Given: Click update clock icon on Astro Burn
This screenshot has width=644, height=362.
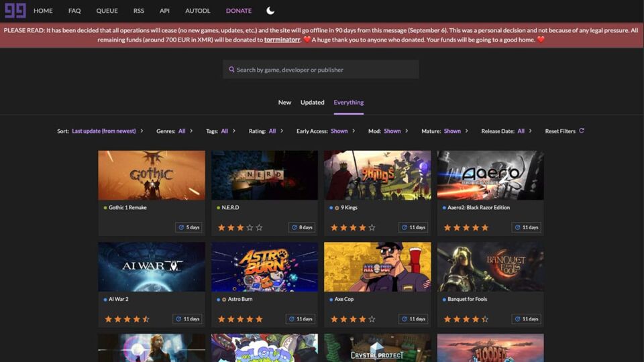Looking at the screenshot, I should [292, 319].
